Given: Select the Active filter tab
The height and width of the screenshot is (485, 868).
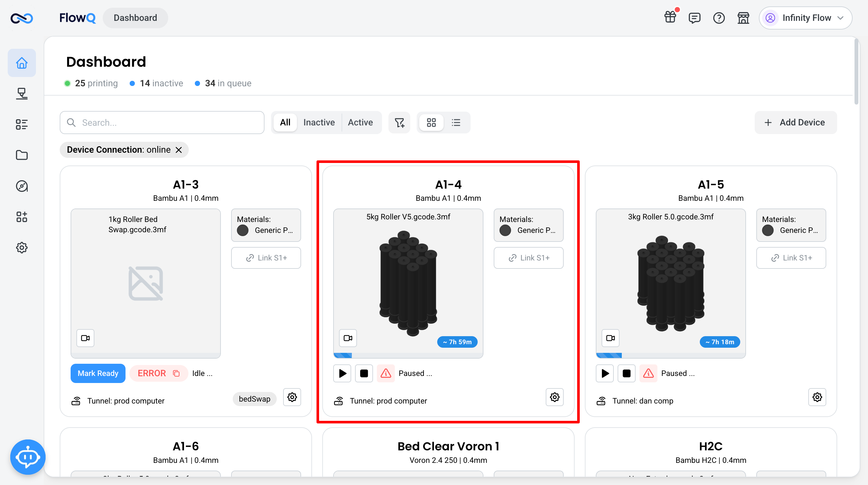Looking at the screenshot, I should 360,123.
